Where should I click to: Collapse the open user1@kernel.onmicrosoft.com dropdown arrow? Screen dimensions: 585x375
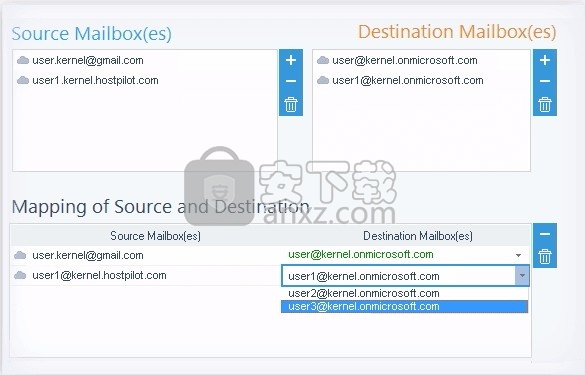(522, 276)
